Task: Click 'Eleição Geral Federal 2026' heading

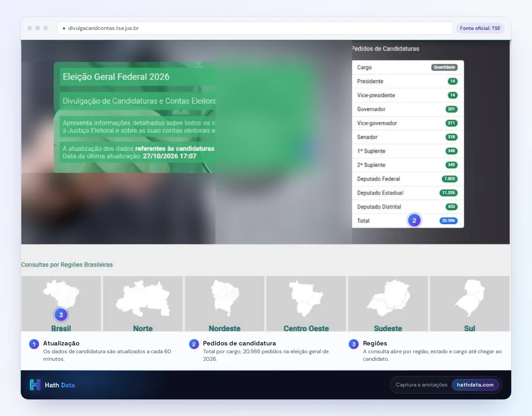Action: [x=116, y=77]
